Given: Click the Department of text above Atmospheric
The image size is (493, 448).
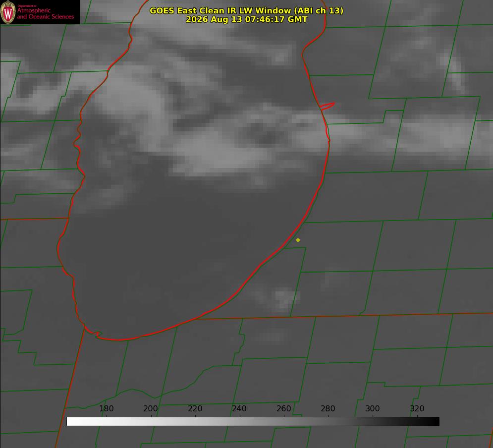Looking at the screenshot, I should point(27,5).
